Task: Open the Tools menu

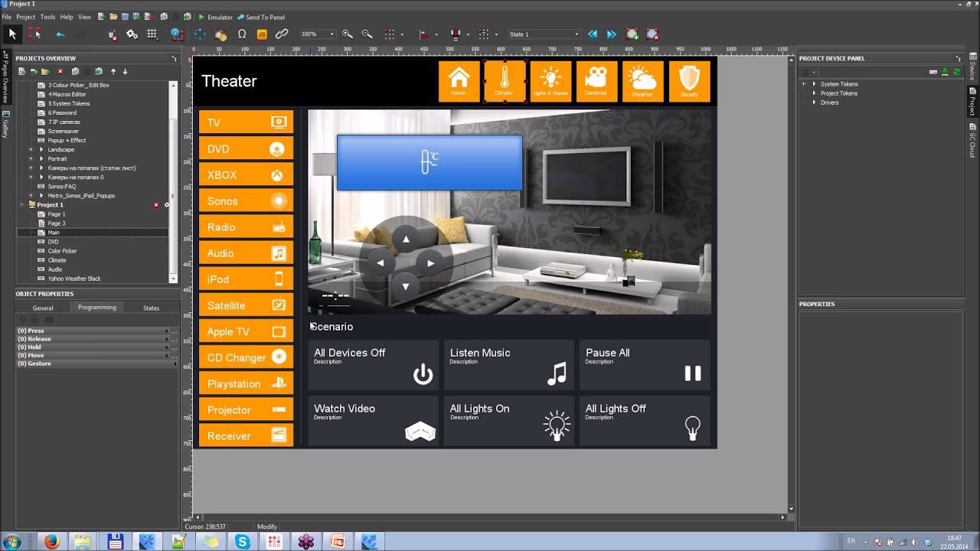Action: [x=47, y=17]
